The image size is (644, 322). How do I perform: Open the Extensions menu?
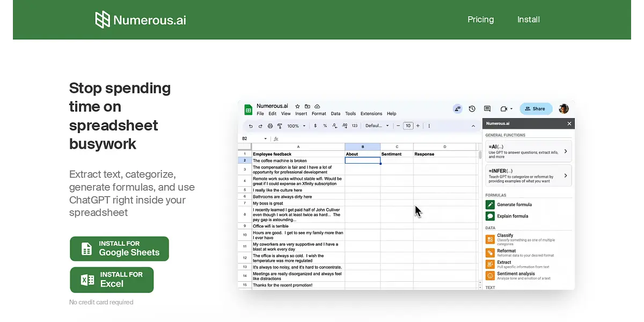(371, 114)
